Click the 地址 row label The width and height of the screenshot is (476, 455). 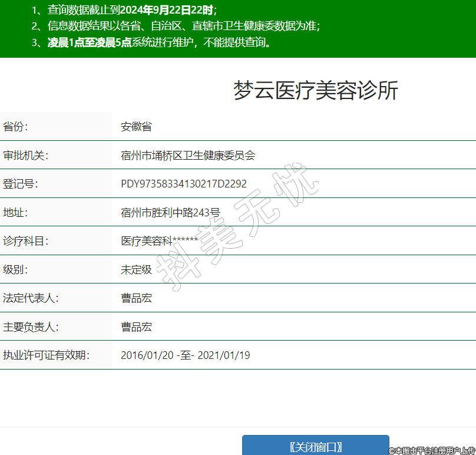16,212
